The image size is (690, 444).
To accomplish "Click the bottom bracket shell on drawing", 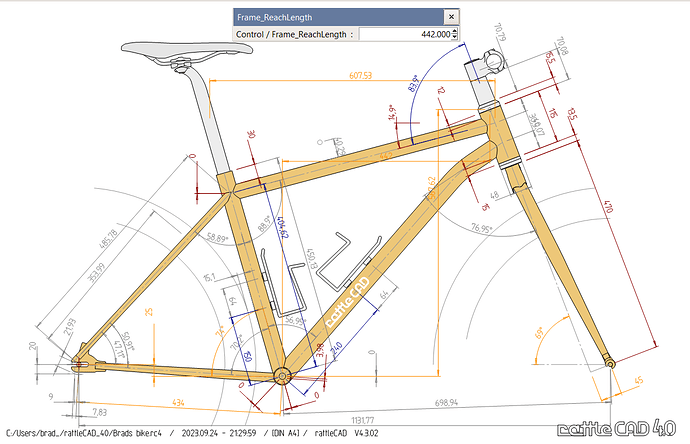I will (282, 375).
